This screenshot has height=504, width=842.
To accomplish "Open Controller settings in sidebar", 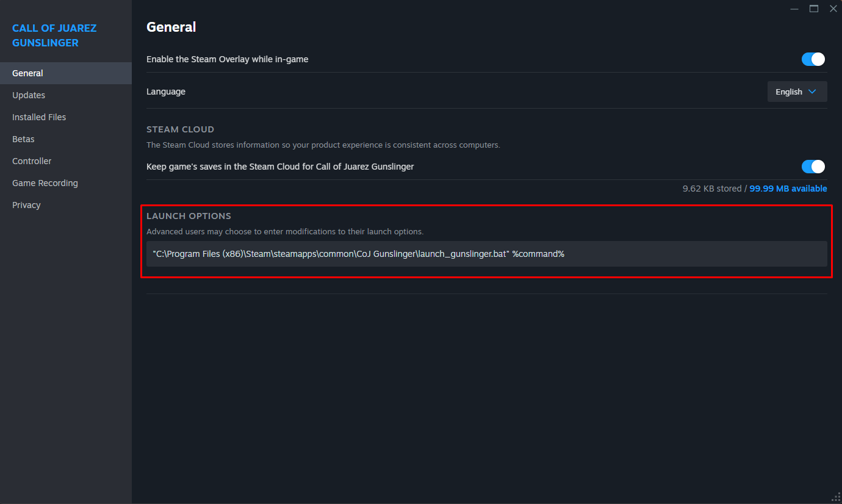I will (x=32, y=161).
